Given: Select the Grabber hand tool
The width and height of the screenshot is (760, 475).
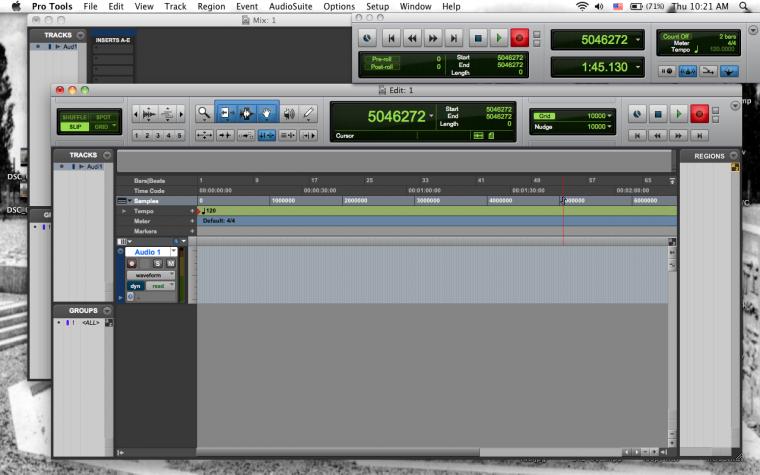Looking at the screenshot, I should click(x=267, y=113).
